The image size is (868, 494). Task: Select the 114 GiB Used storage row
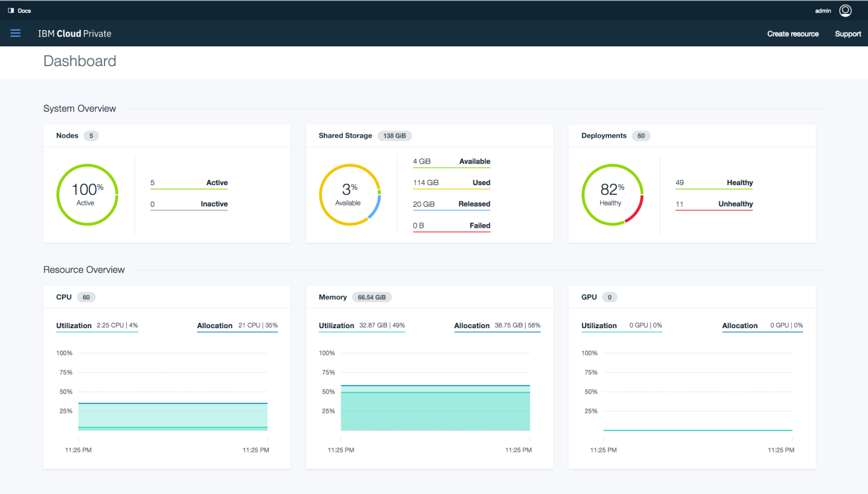[451, 183]
